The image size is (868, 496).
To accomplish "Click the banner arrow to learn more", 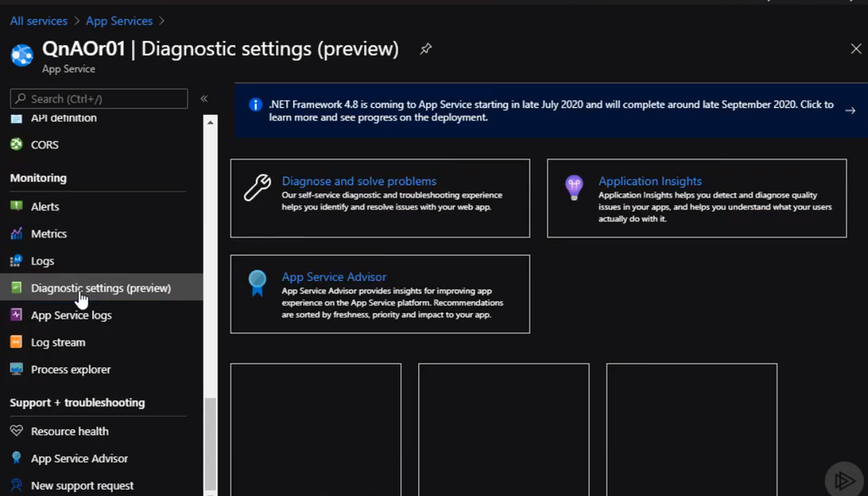I will click(x=851, y=111).
